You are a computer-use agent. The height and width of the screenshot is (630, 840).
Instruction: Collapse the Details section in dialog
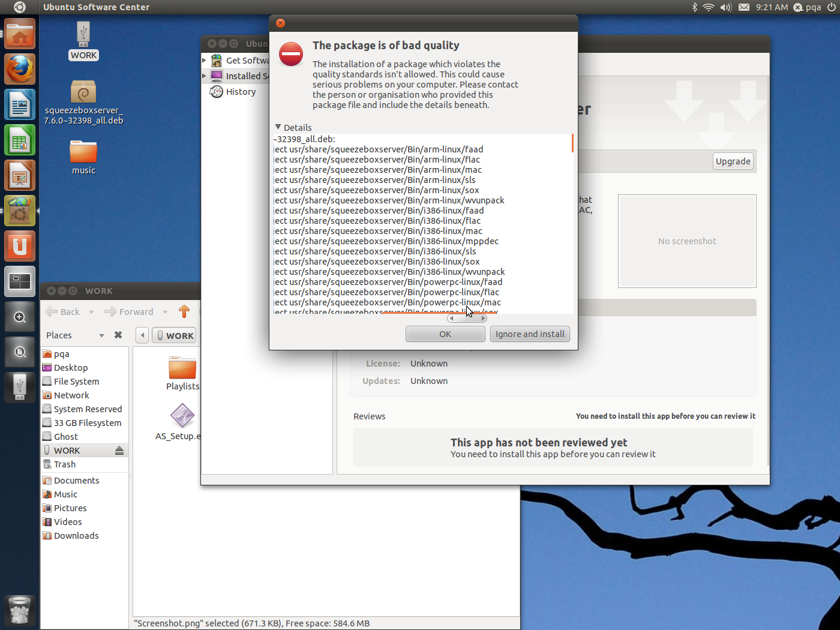click(278, 127)
